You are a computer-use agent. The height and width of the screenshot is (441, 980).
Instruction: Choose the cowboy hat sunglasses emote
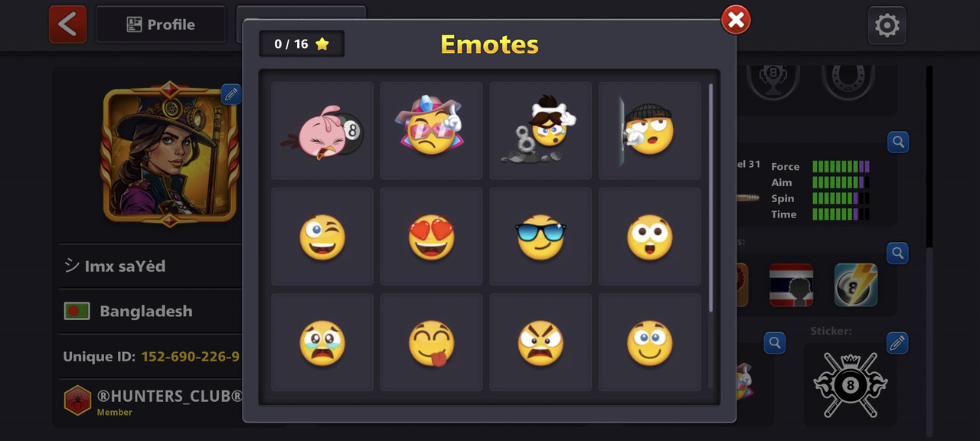431,131
